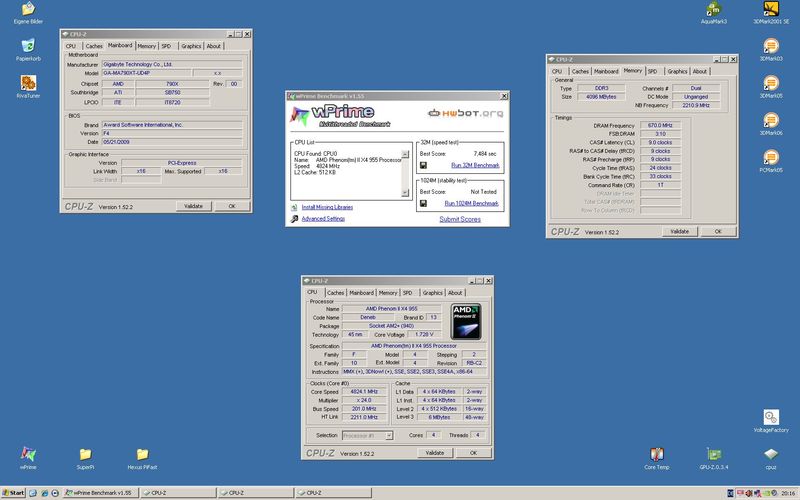Click the Southbridge value SB750

[172, 93]
